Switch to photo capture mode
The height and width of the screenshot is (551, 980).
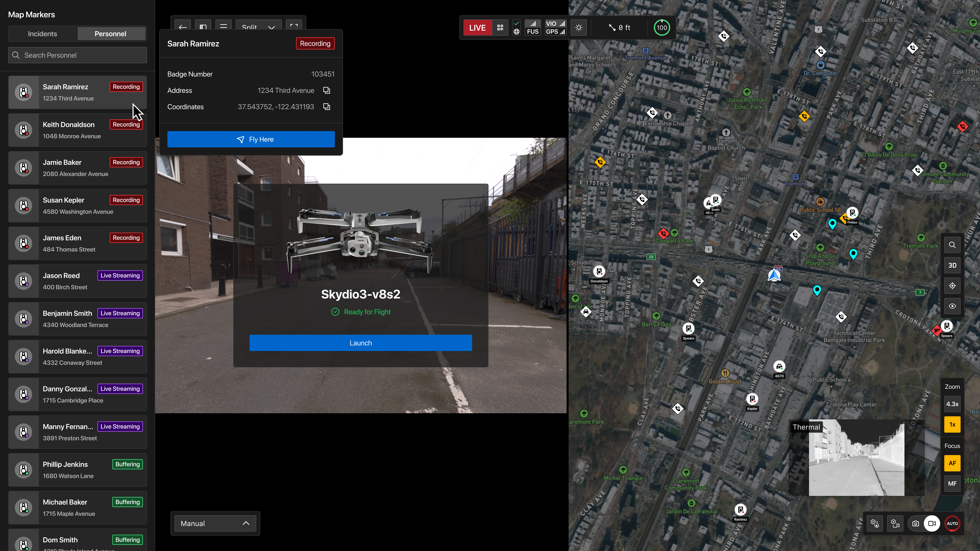pos(916,524)
